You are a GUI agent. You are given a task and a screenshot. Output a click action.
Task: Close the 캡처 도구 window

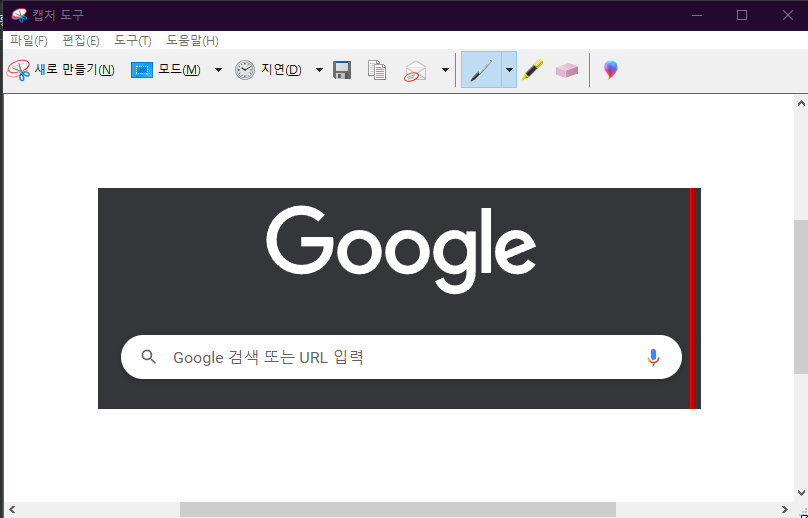point(787,15)
